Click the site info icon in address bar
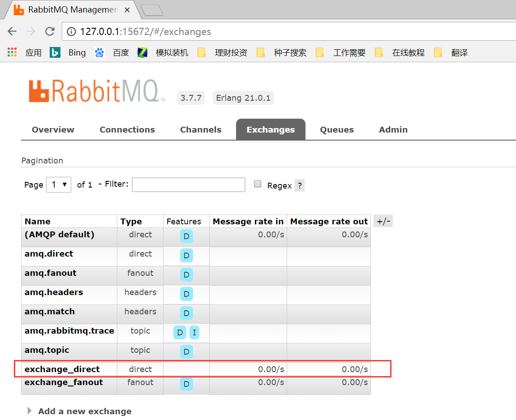 [x=71, y=32]
